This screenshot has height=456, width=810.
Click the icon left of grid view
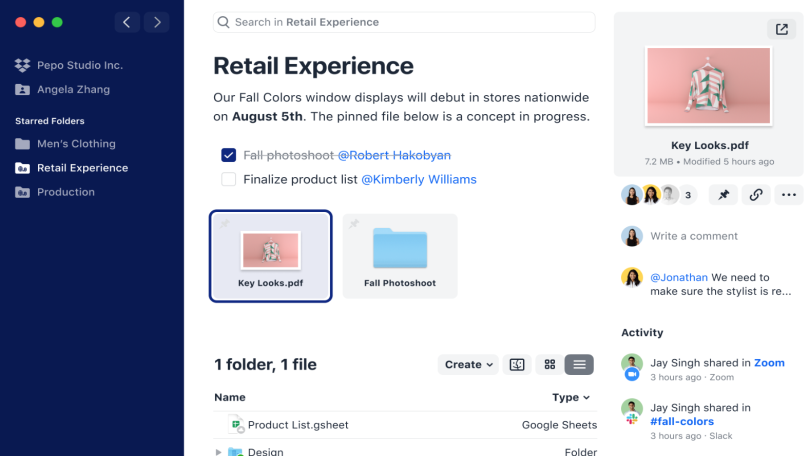tap(517, 365)
